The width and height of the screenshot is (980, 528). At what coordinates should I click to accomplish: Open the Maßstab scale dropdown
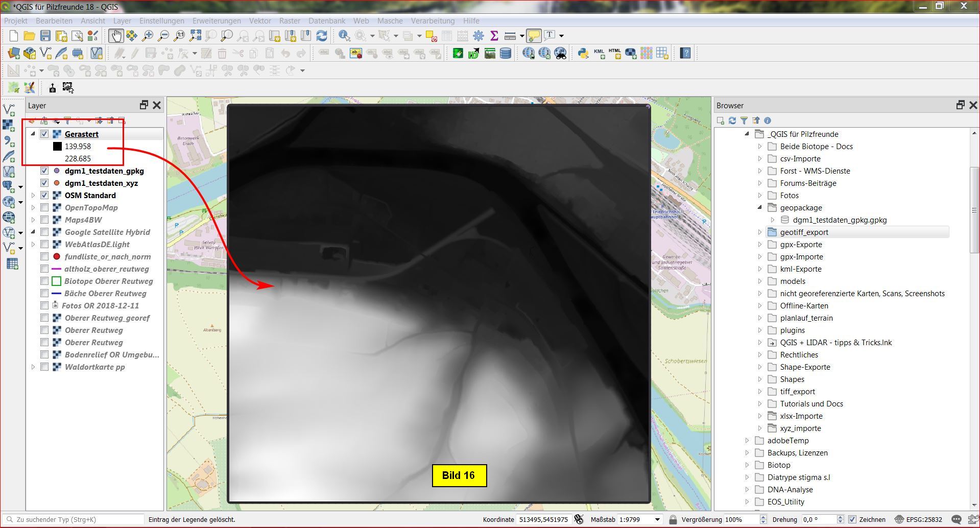[x=657, y=519]
